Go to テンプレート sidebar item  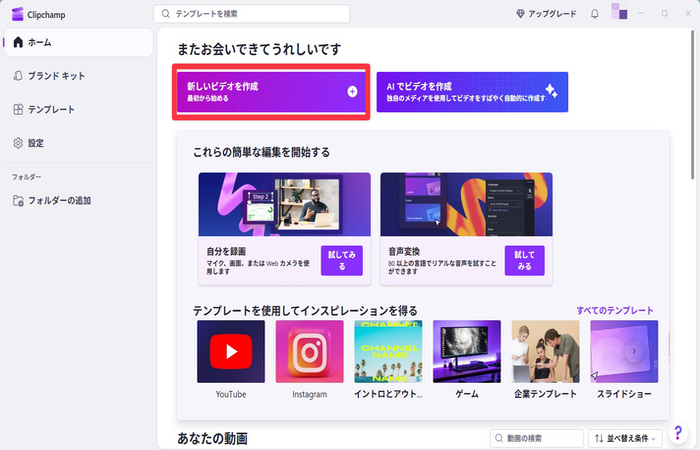(x=50, y=109)
